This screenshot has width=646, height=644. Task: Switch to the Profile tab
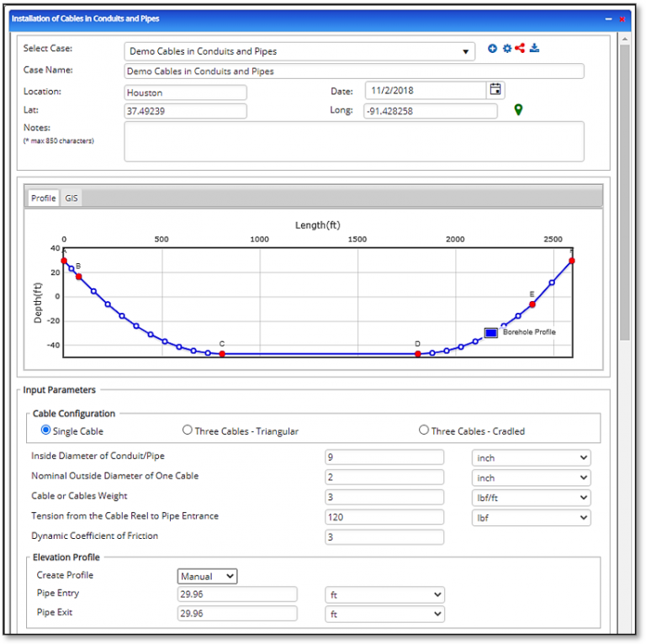(x=44, y=198)
